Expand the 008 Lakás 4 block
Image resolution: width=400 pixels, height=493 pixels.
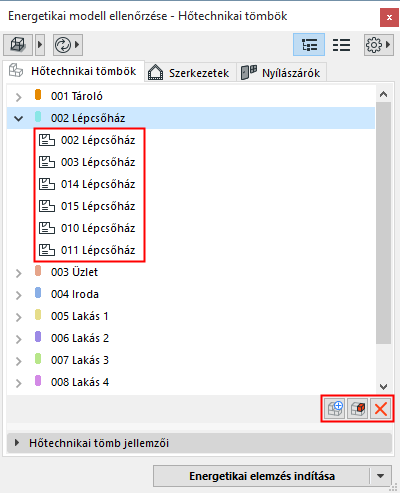19,383
